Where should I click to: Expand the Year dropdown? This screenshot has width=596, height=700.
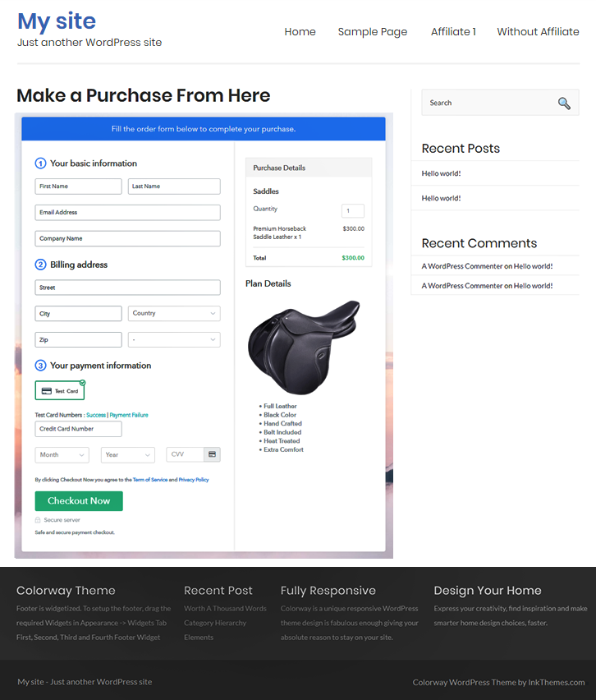tap(127, 455)
